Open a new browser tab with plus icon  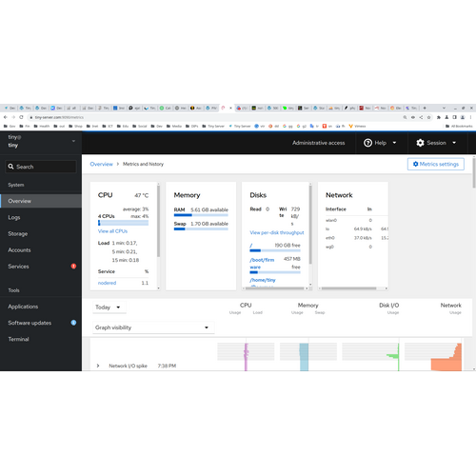pos(425,108)
